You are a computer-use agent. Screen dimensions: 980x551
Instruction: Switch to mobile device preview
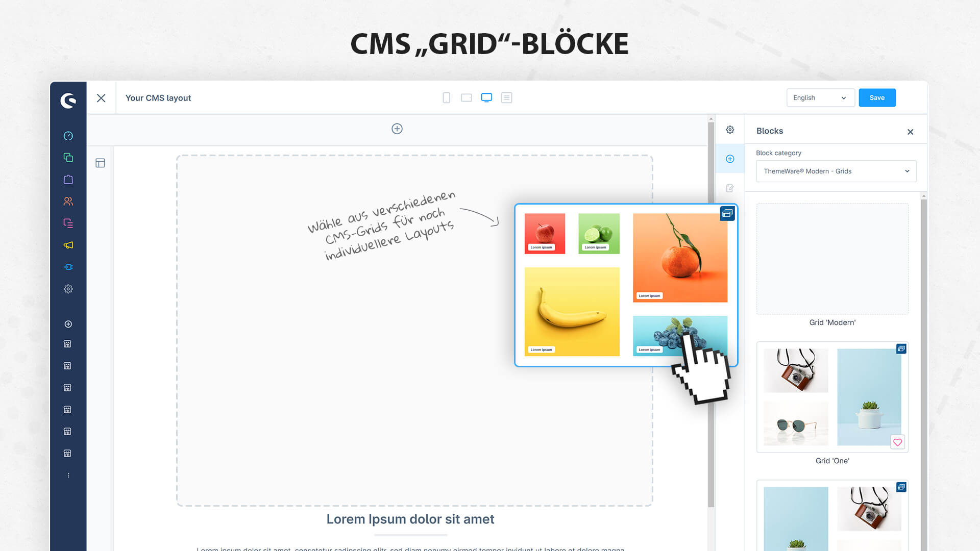click(446, 97)
